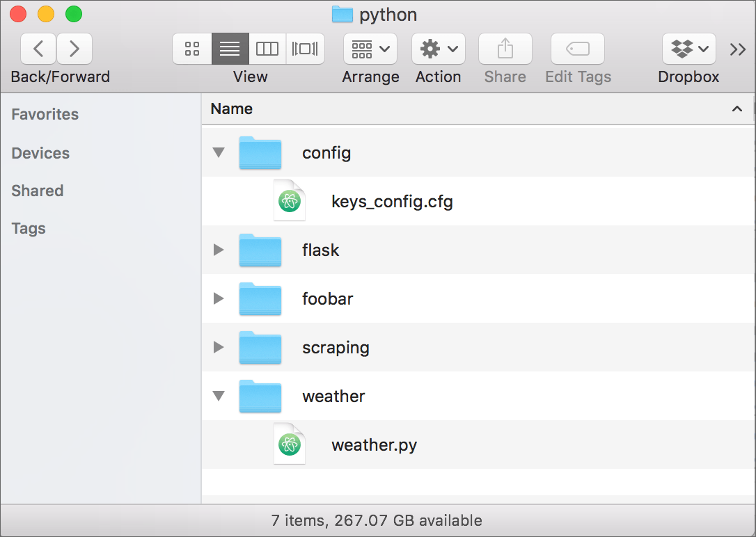The image size is (756, 537).
Task: Select the Favorites section in the sidebar
Action: [45, 114]
